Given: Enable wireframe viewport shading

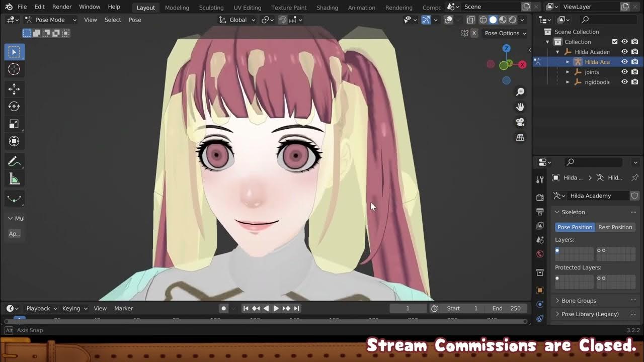Looking at the screenshot, I should point(483,20).
